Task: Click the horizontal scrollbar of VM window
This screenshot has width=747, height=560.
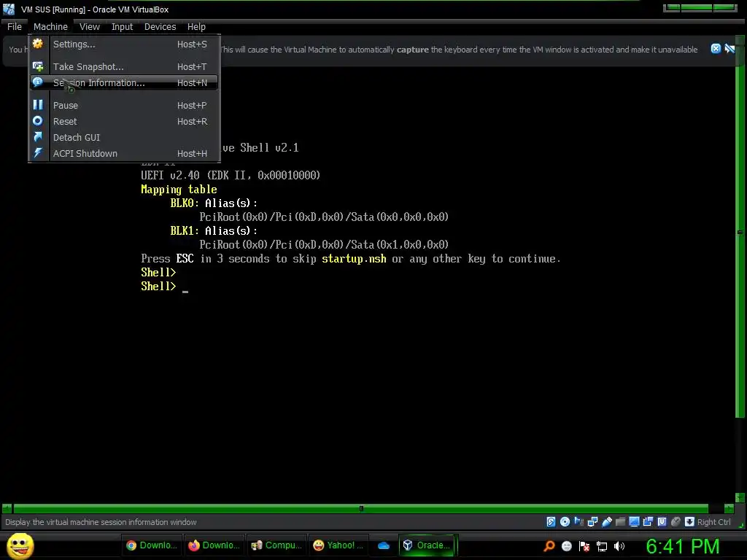Action: (x=360, y=508)
